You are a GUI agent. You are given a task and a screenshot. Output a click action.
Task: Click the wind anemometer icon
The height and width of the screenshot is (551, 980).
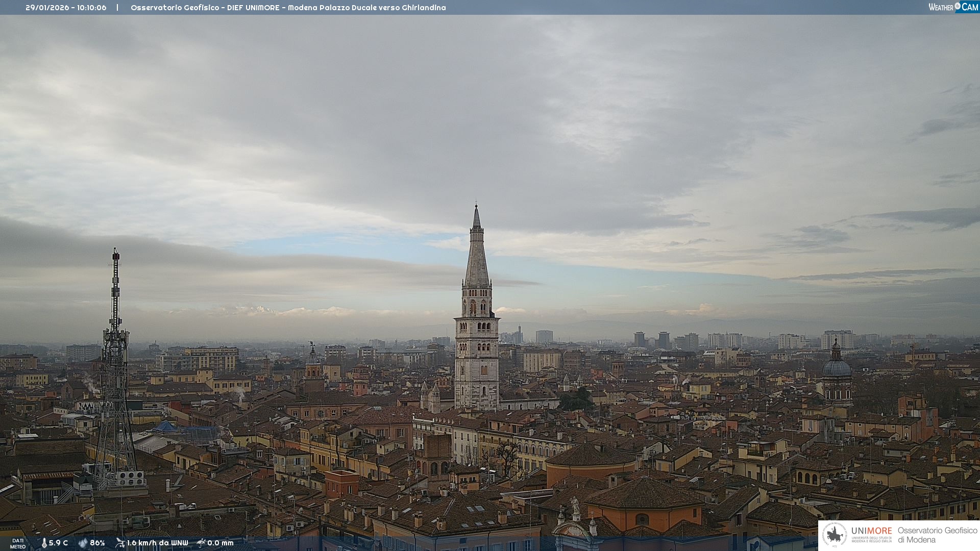click(x=120, y=543)
